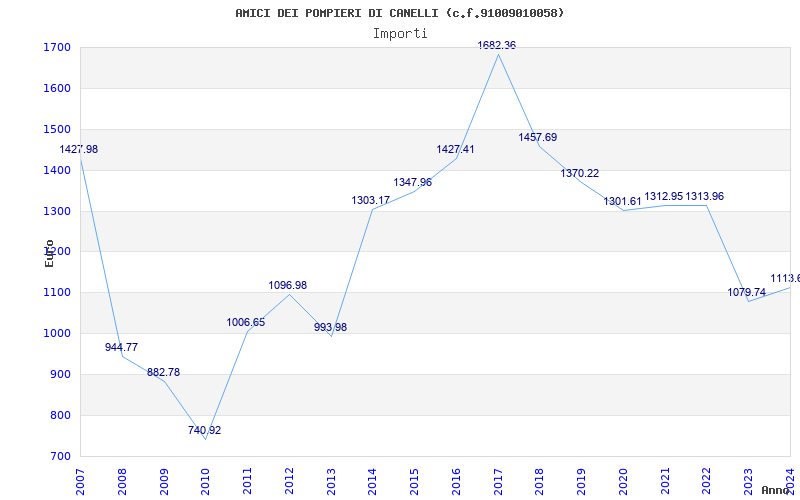The image size is (800, 500).
Task: Click the x-axis year 2019
Action: click(x=582, y=482)
